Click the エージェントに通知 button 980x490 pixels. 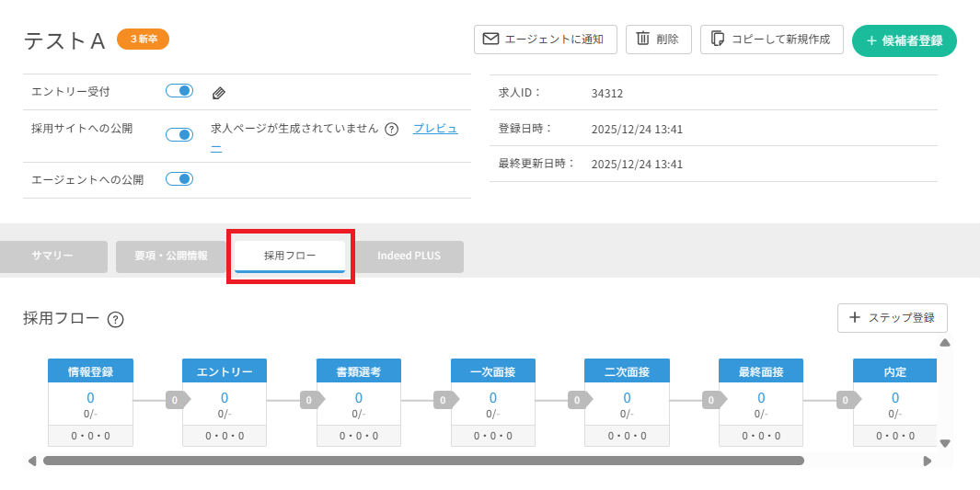click(x=545, y=40)
